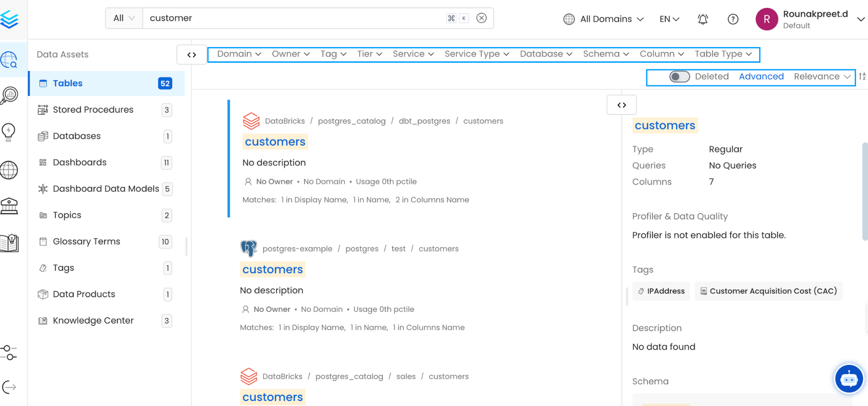Open the Govern bank building sidebar icon
The height and width of the screenshot is (406, 868).
coord(9,206)
